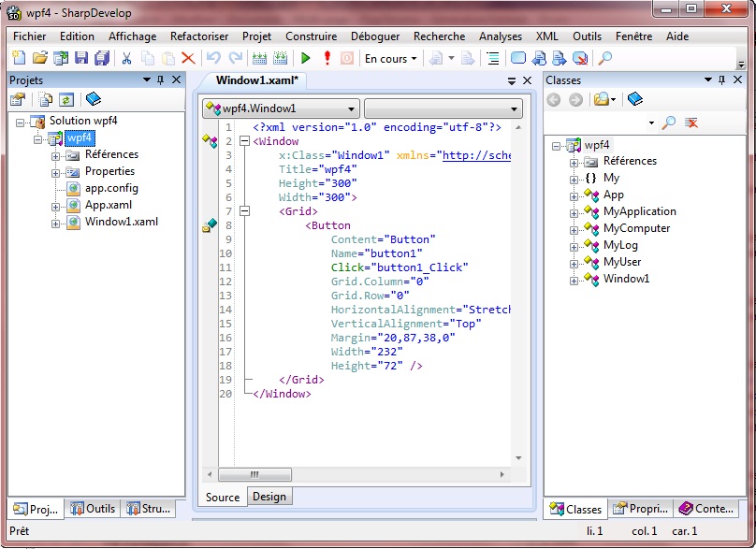Image resolution: width=756 pixels, height=549 pixels.
Task: Click the Open File folder icon
Action: 39,58
